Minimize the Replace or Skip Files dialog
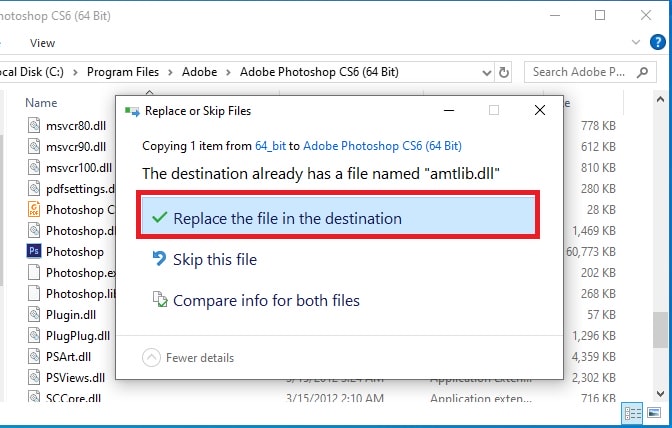 pos(449,111)
